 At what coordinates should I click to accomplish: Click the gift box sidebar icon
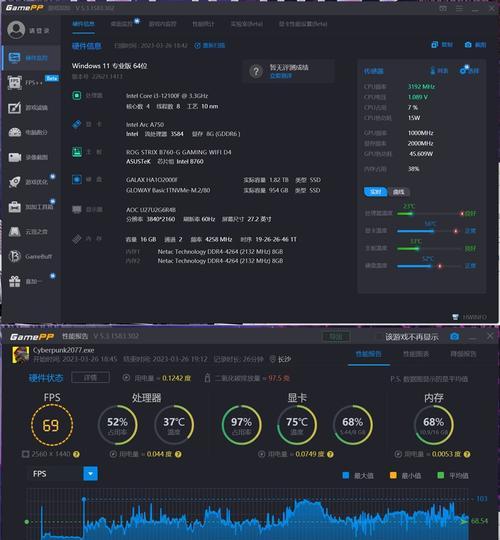[14, 281]
